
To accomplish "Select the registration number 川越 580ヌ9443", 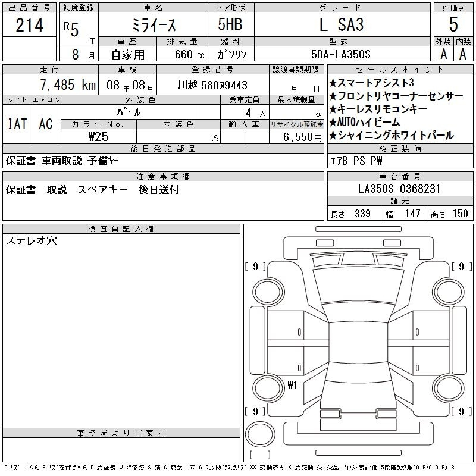I will (x=212, y=85).
